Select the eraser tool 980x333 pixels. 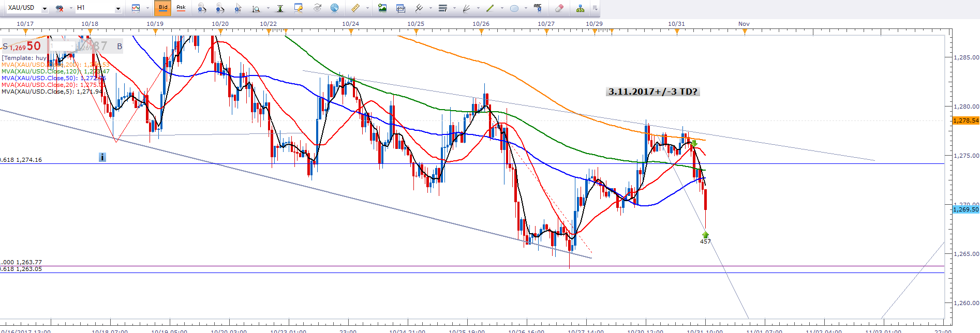click(x=559, y=8)
